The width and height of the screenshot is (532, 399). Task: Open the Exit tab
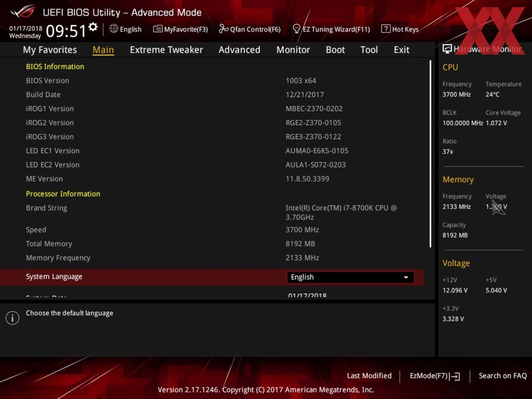(401, 50)
